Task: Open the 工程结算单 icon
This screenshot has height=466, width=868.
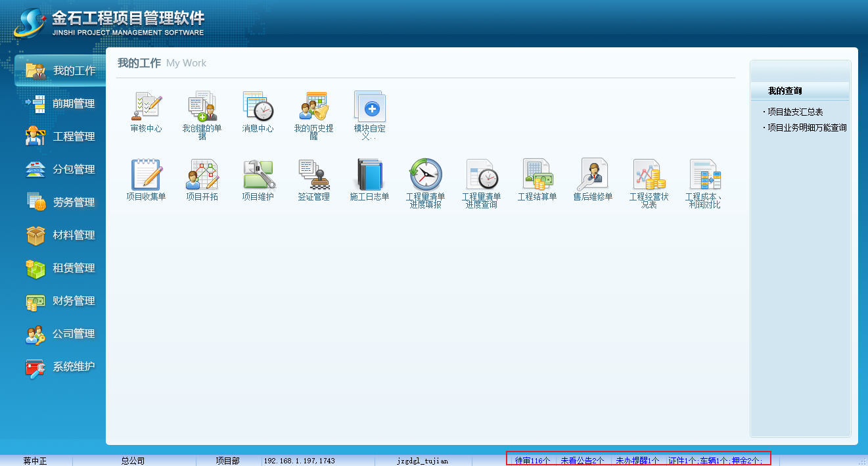Action: tap(537, 175)
